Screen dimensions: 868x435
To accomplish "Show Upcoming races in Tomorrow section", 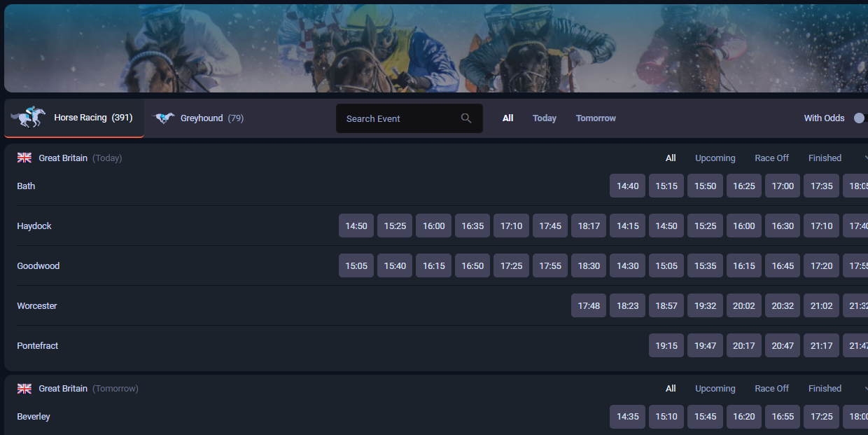I will click(715, 389).
